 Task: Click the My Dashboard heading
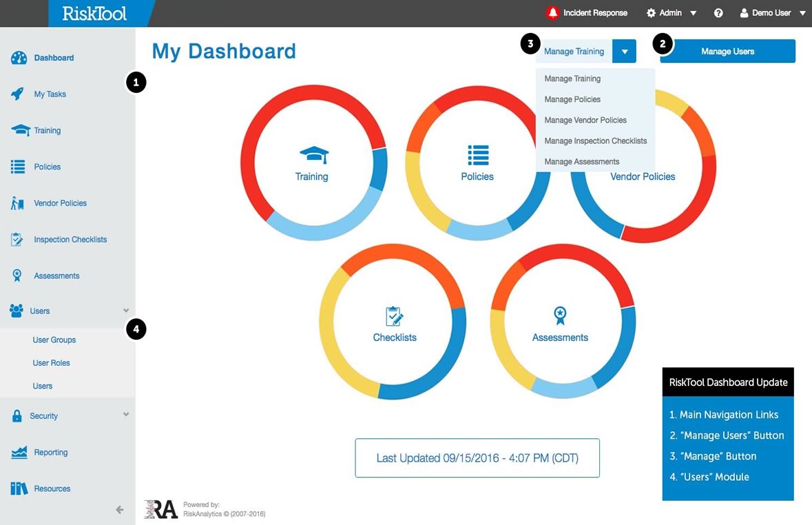tap(224, 51)
